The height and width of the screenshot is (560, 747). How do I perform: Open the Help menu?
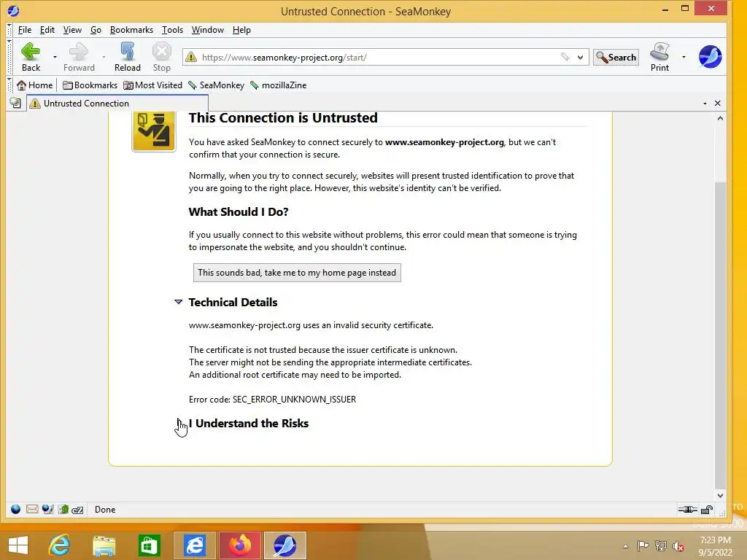[241, 29]
